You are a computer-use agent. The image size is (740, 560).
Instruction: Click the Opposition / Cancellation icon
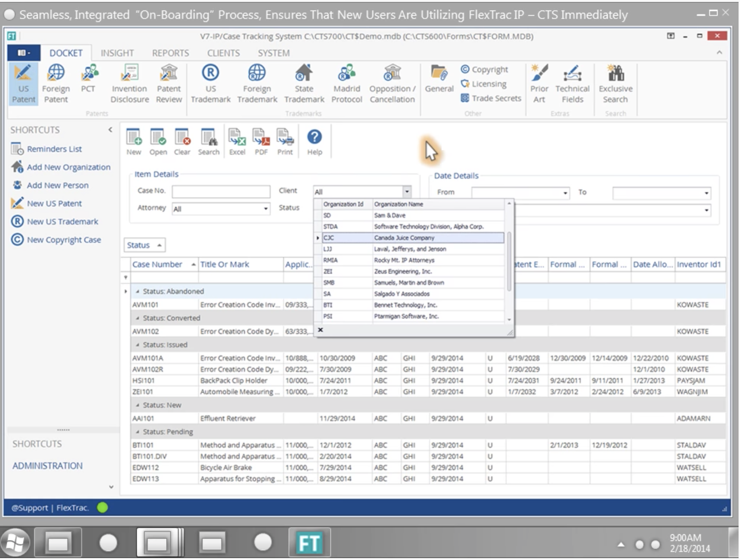tap(392, 83)
